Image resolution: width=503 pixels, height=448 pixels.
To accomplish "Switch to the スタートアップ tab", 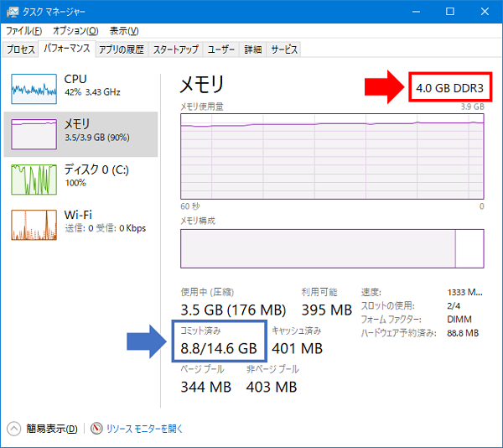I will (176, 49).
